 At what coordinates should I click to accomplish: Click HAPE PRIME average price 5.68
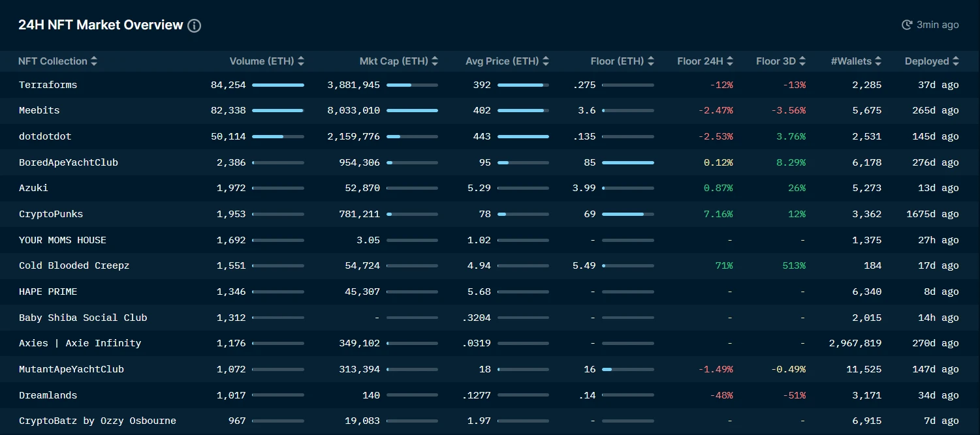(479, 292)
